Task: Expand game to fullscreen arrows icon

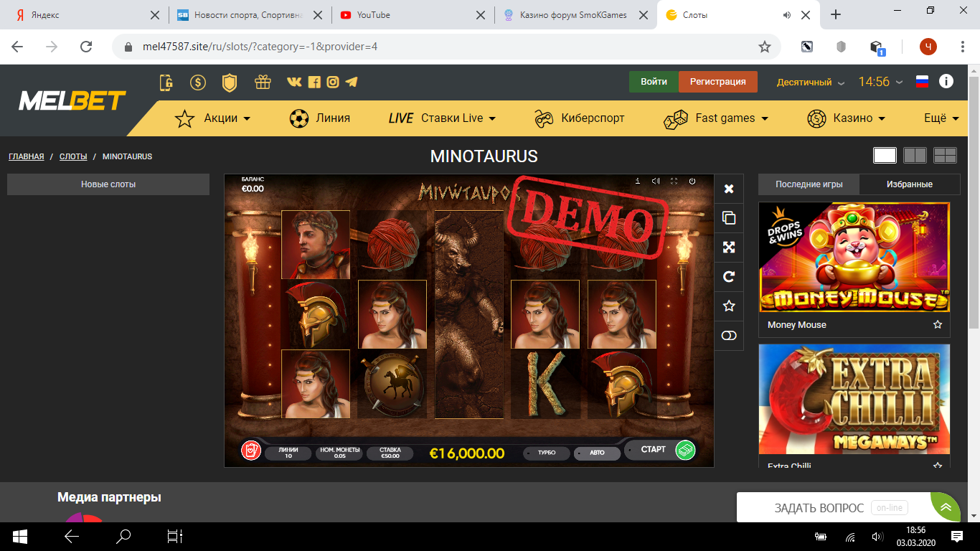Action: coord(729,248)
